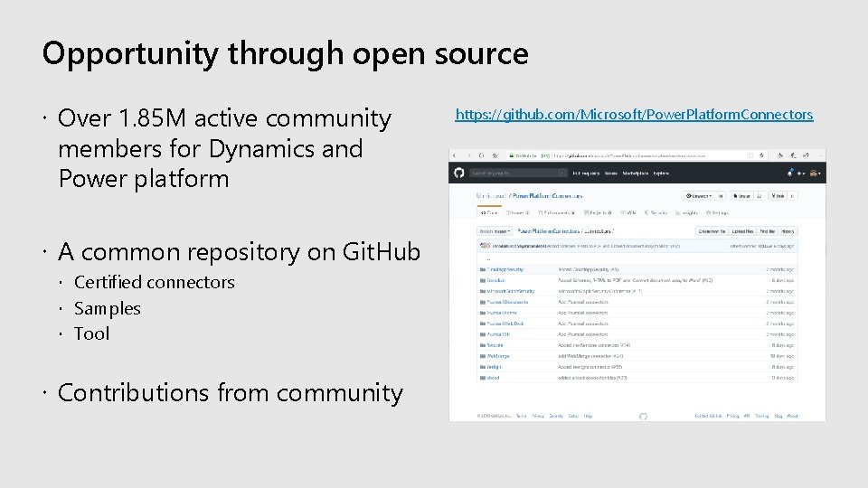This screenshot has height=488, width=868.
Task: Click the folder icon beside Plumsail HelpDesk
Action: (483, 324)
